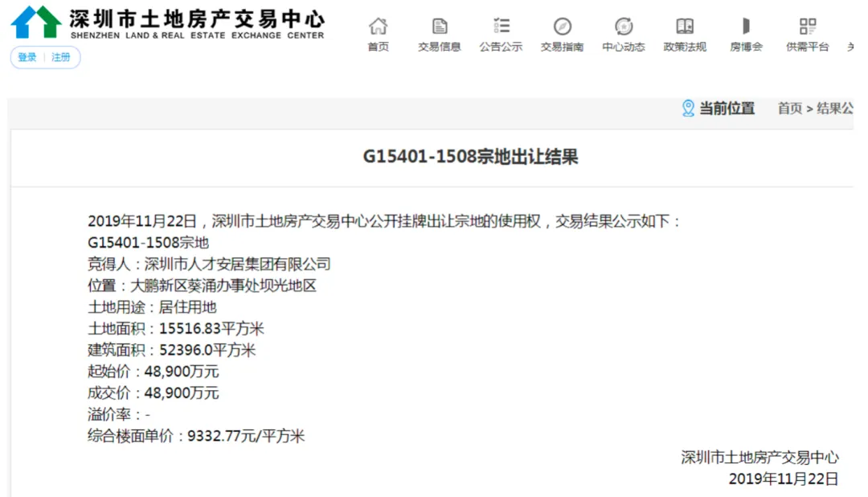Click the line starting 2019年11月22日，深圳市土地房产
868x497 pixels.
coord(383,221)
